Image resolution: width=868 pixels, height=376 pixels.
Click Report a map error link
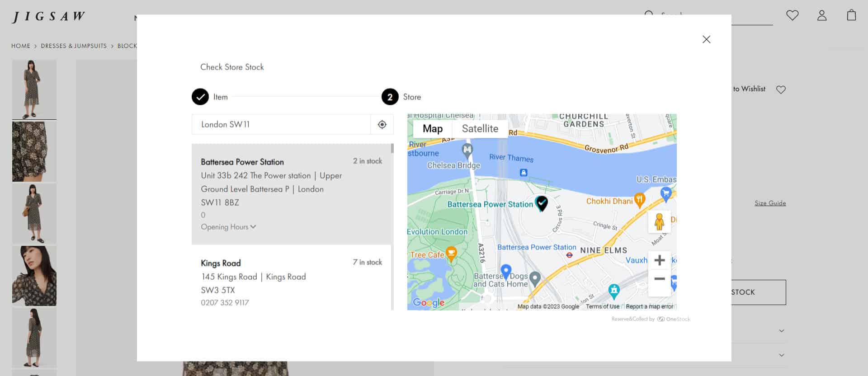tap(649, 306)
